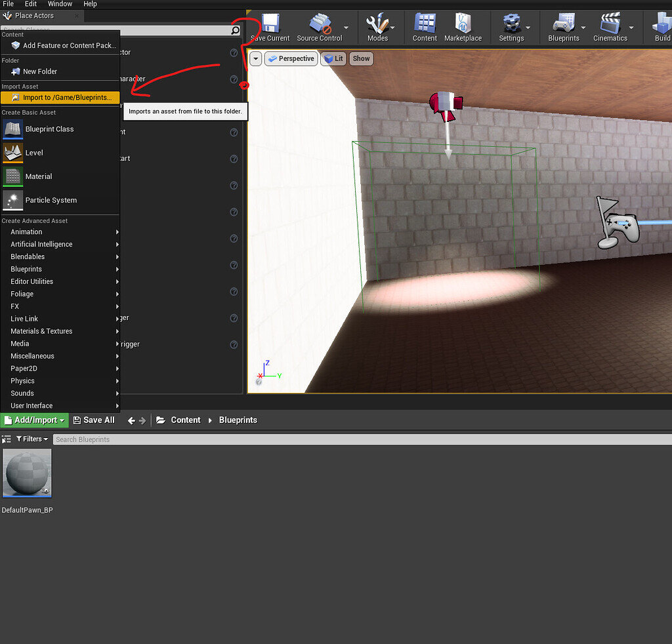Click the Place Actors search magnifier icon
The width and height of the screenshot is (672, 644).
pos(235,30)
